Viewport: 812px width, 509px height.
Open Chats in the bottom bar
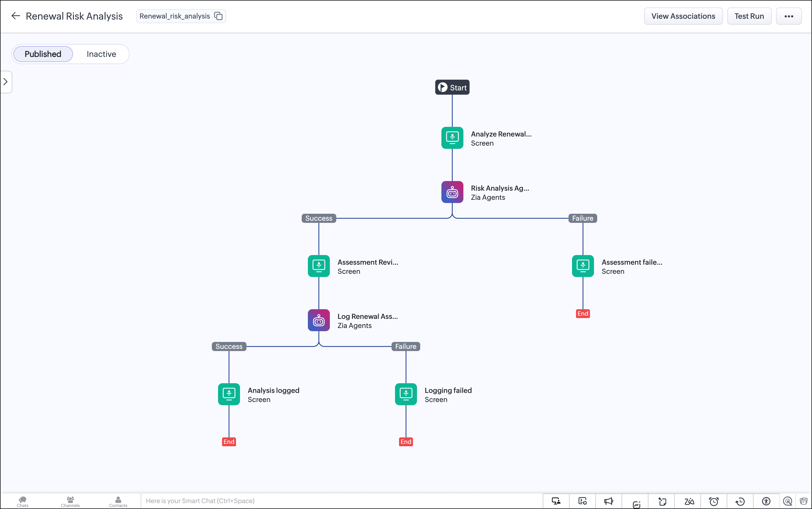tap(23, 501)
